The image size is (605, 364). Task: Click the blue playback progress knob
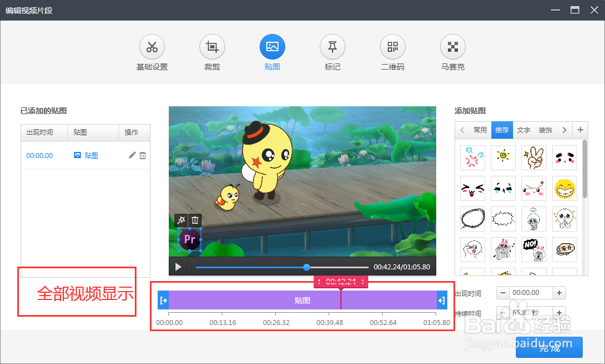[x=307, y=267]
